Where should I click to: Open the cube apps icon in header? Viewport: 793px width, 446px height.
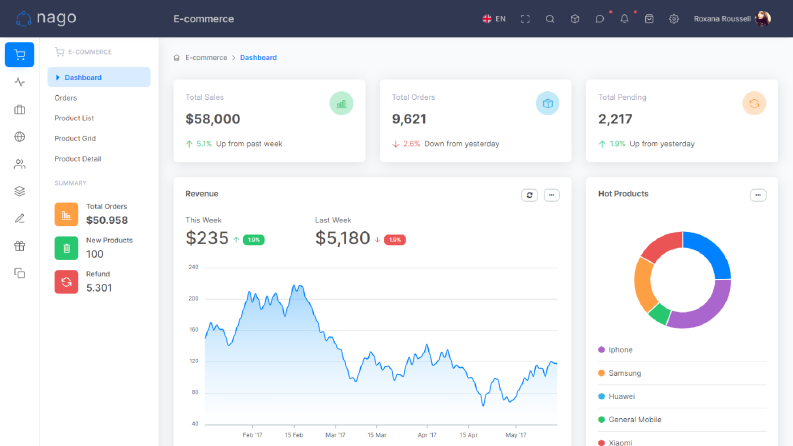[575, 19]
